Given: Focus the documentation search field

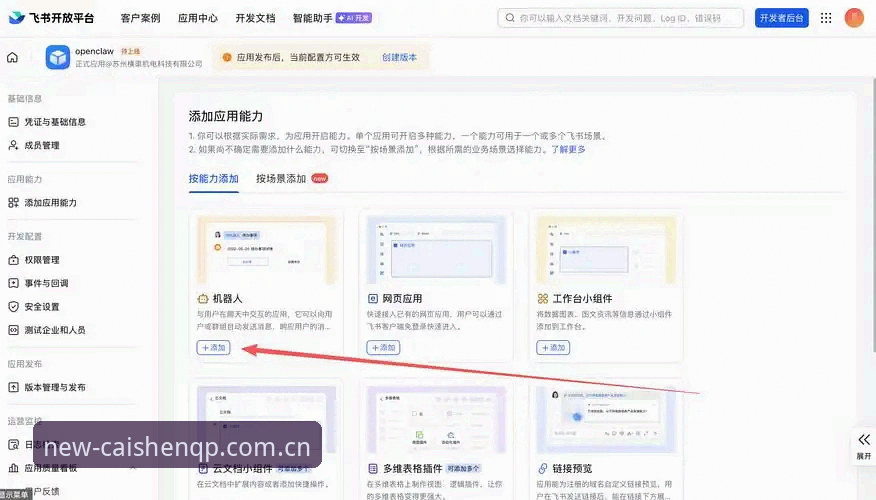Looking at the screenshot, I should click(x=621, y=18).
